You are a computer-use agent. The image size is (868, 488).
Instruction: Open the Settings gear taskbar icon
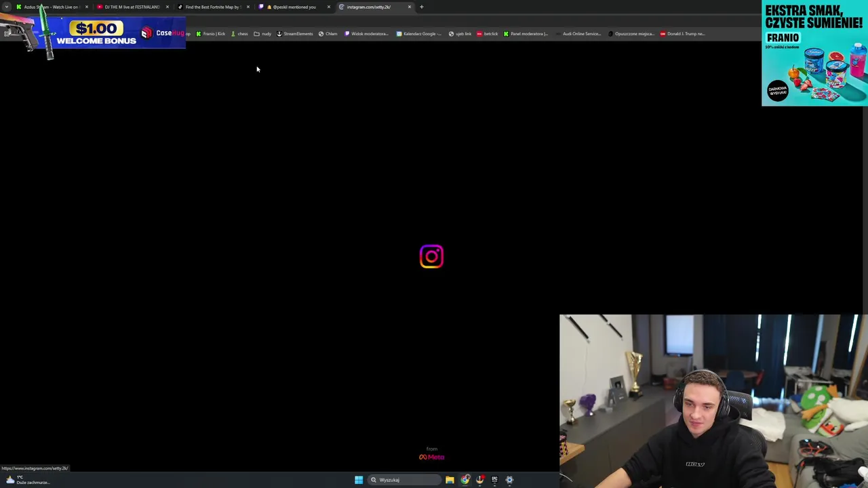coord(509,480)
